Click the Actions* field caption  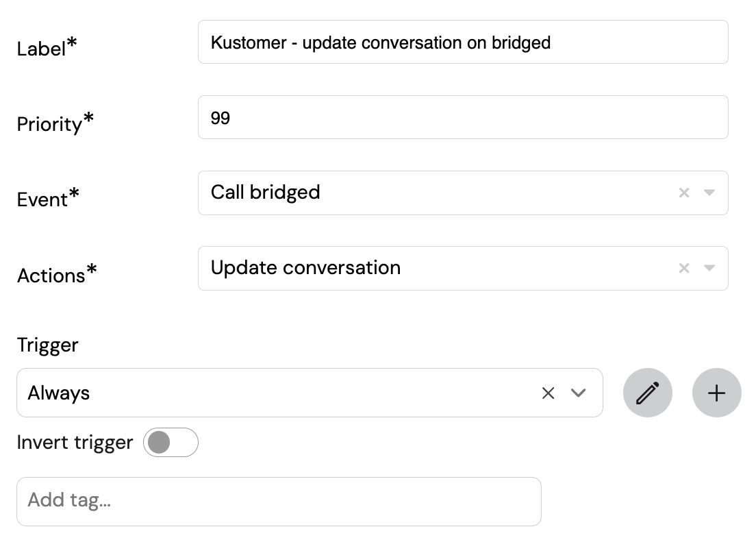click(x=57, y=273)
